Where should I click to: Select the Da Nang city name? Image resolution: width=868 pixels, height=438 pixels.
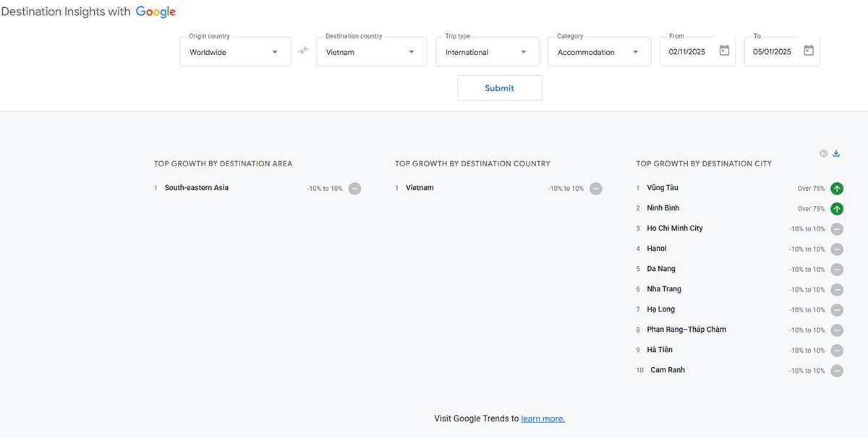pos(661,269)
